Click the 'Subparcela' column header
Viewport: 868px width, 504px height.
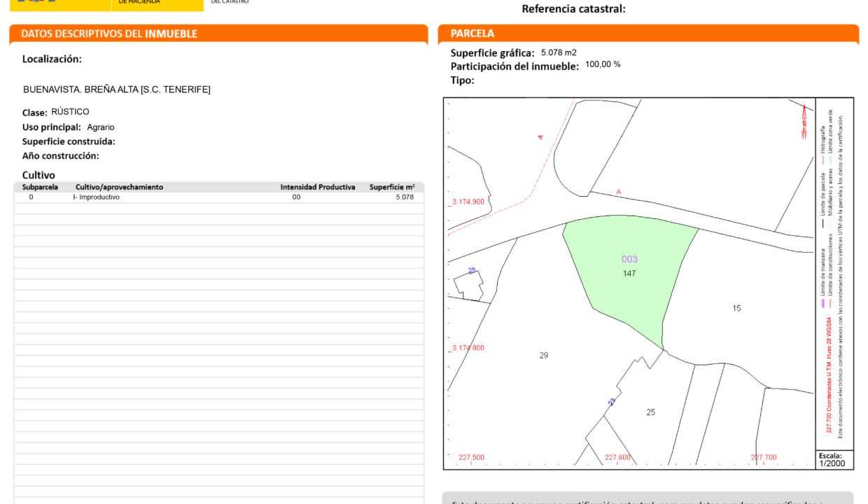click(40, 188)
